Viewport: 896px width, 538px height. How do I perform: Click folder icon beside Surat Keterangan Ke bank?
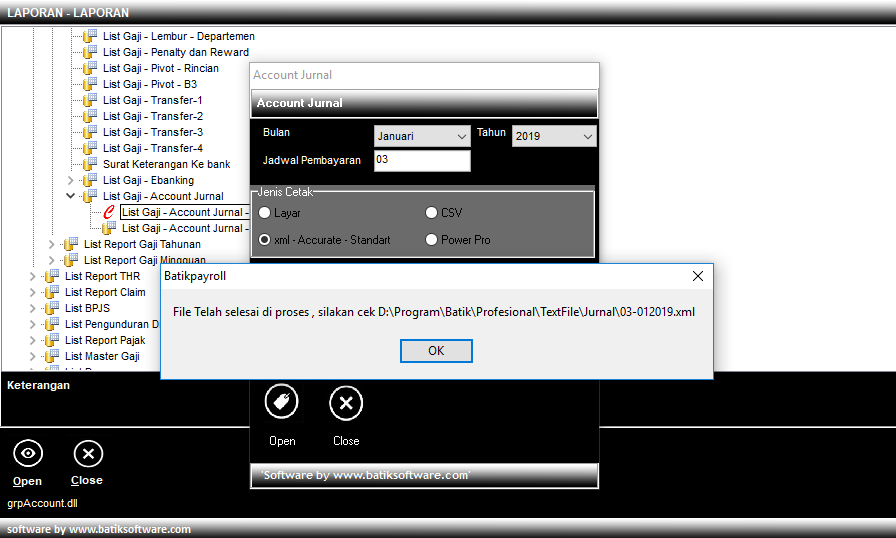tap(91, 164)
